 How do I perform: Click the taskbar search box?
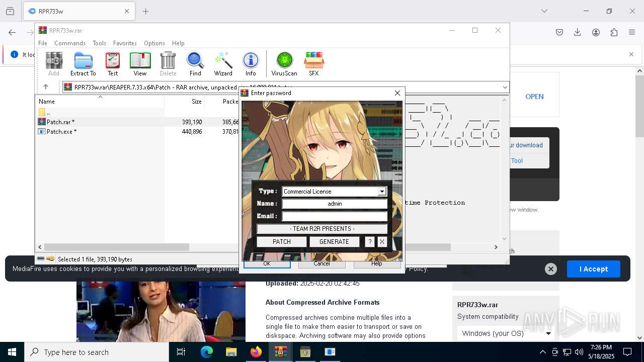97,352
